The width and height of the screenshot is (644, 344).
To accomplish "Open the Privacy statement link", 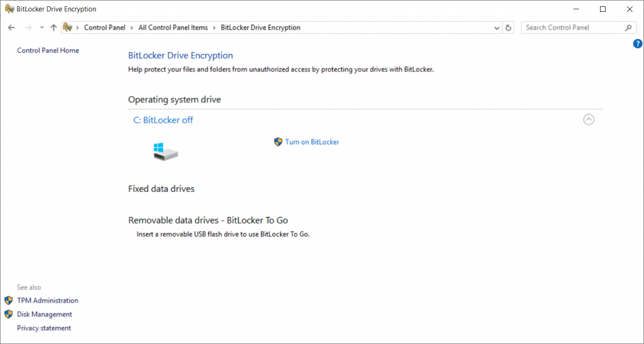I will (44, 328).
